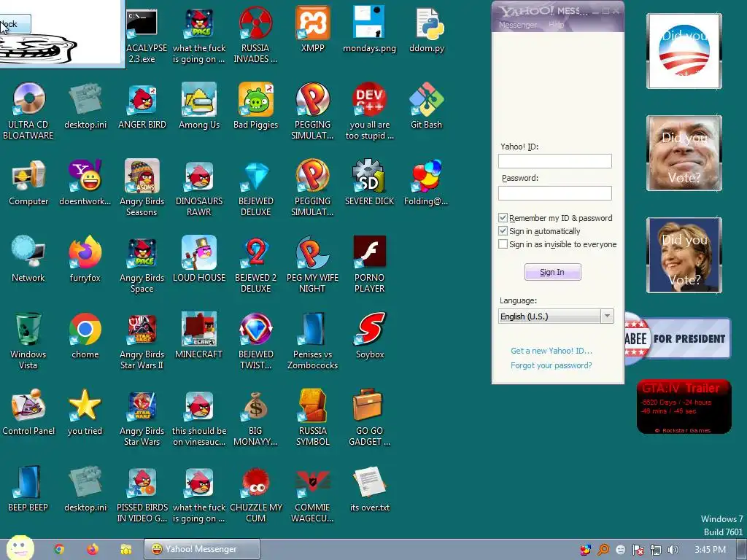Viewport: 747px width, 560px height.
Task: Open the Start button smiley orb
Action: click(20, 548)
